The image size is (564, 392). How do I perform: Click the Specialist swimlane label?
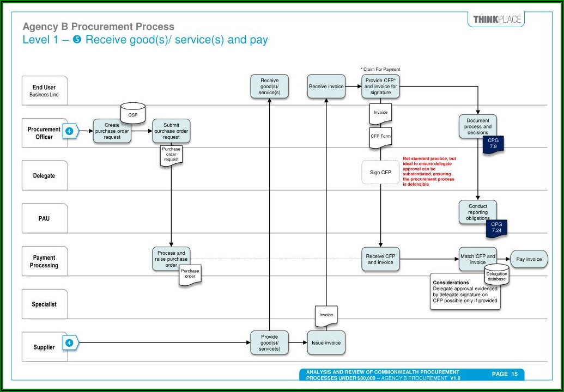click(x=44, y=304)
